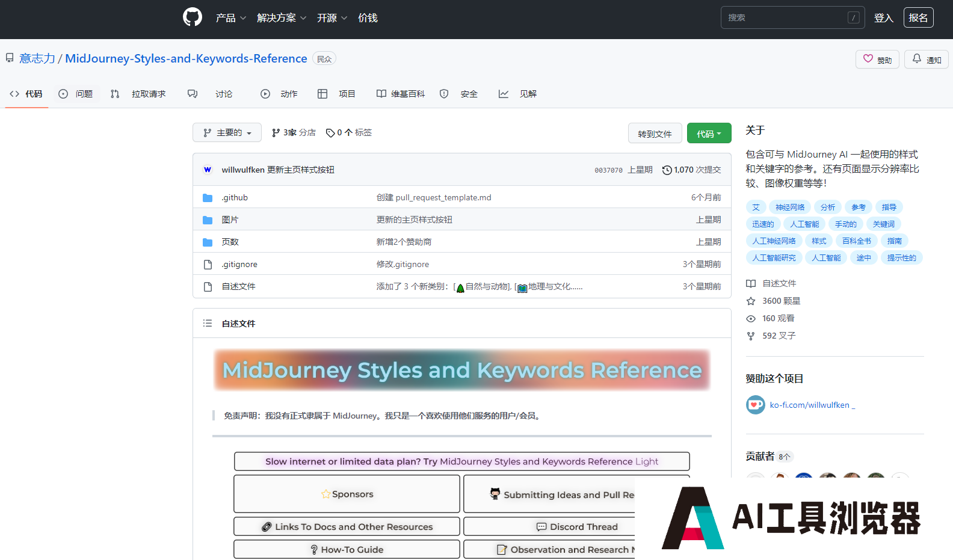The height and width of the screenshot is (560, 953).
Task: Switch to the 动作 actions tab
Action: 279,94
